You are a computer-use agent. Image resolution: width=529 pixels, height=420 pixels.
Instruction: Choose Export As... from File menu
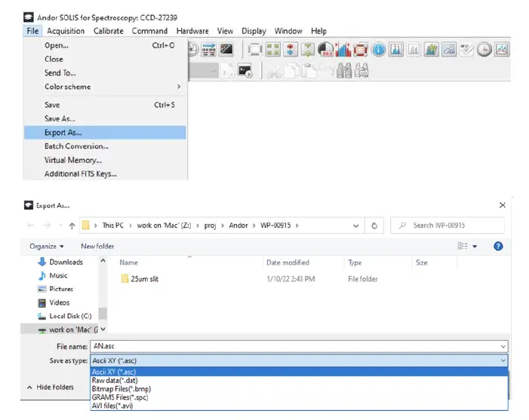tap(105, 133)
